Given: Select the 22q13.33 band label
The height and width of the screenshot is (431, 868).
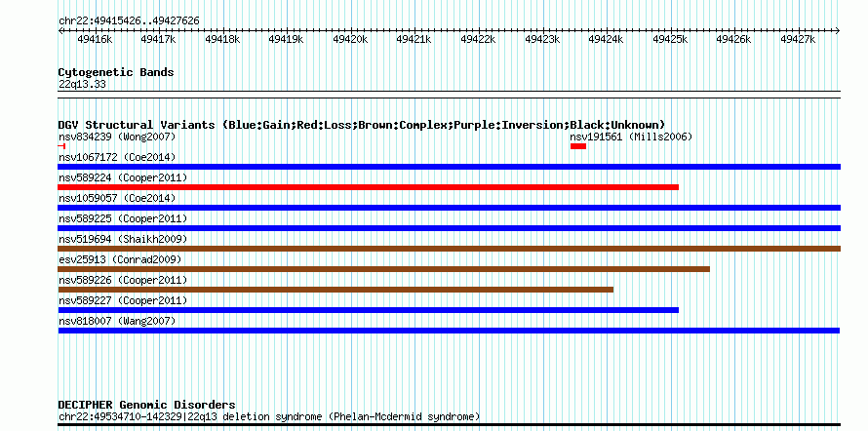Looking at the screenshot, I should pyautogui.click(x=82, y=85).
